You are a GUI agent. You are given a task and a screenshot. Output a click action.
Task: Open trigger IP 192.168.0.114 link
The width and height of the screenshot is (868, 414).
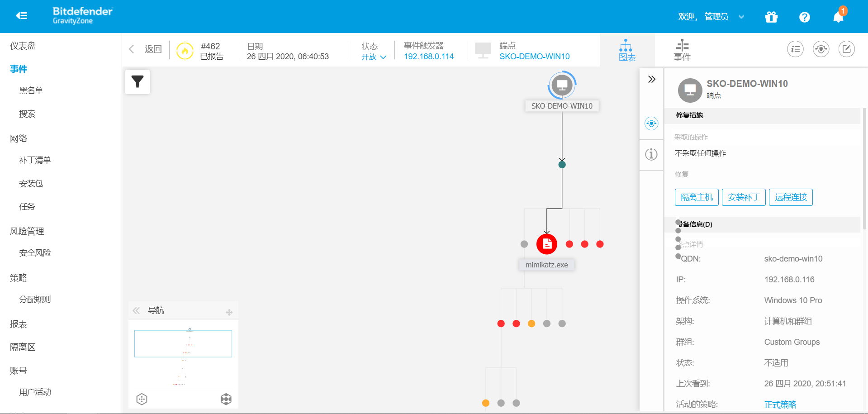429,57
